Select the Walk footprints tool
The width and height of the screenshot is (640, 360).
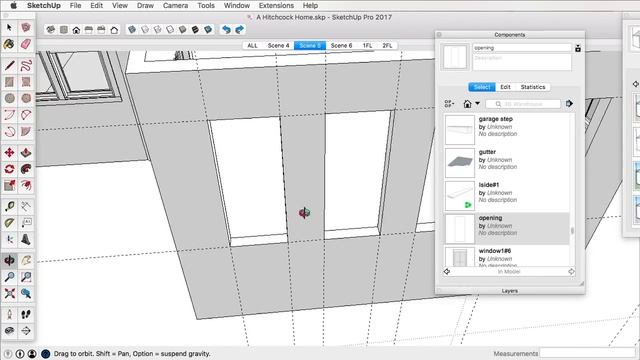[26, 314]
